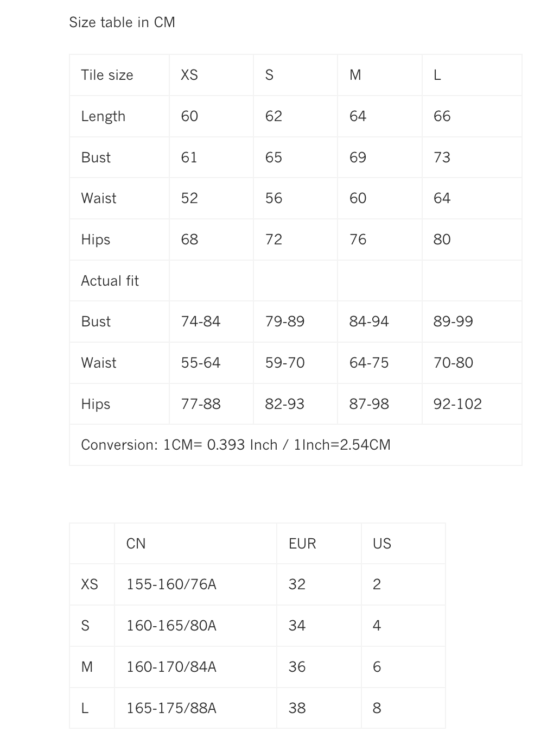Image resolution: width=547 pixels, height=756 pixels.
Task: Select the EUR size 32 cell
Action: [297, 584]
